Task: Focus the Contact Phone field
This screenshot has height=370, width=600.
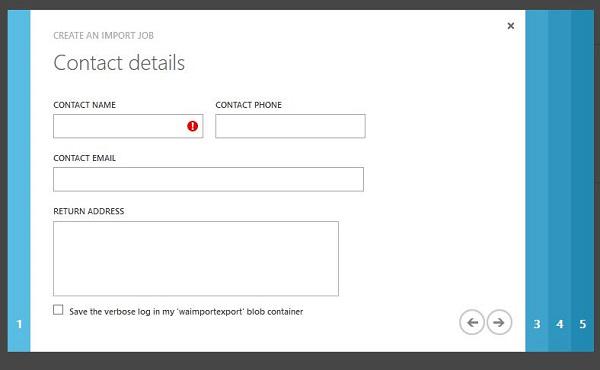Action: point(290,126)
